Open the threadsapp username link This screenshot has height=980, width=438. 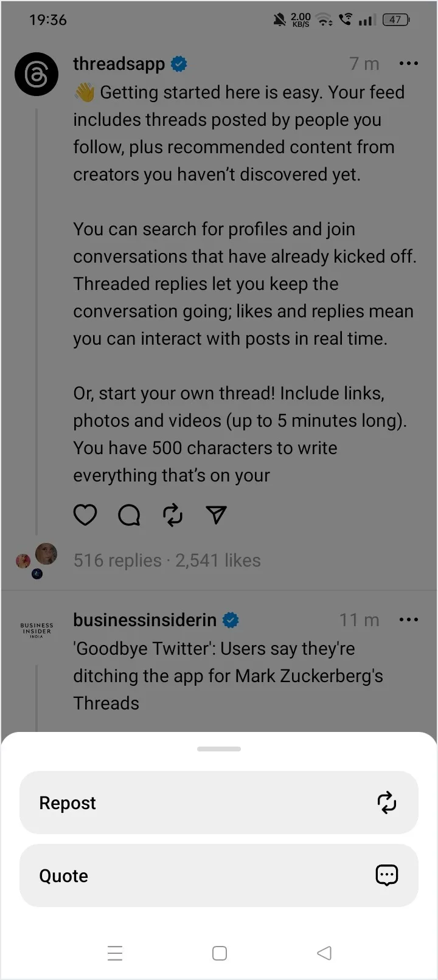(x=119, y=64)
